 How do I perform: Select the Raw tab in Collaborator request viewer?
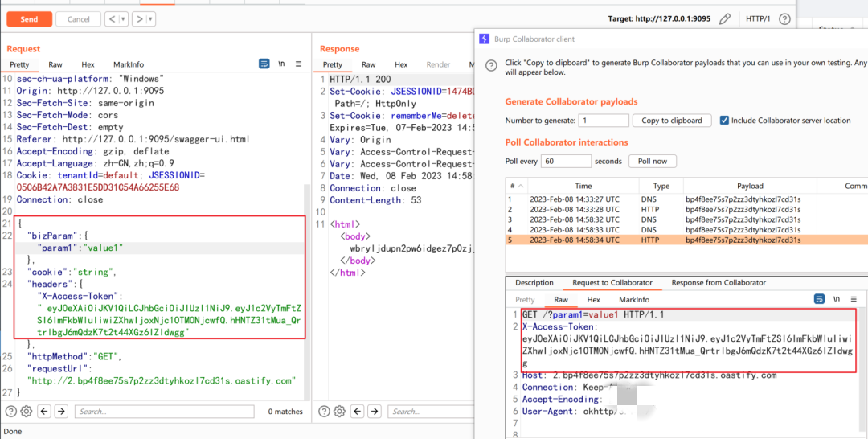(x=561, y=299)
